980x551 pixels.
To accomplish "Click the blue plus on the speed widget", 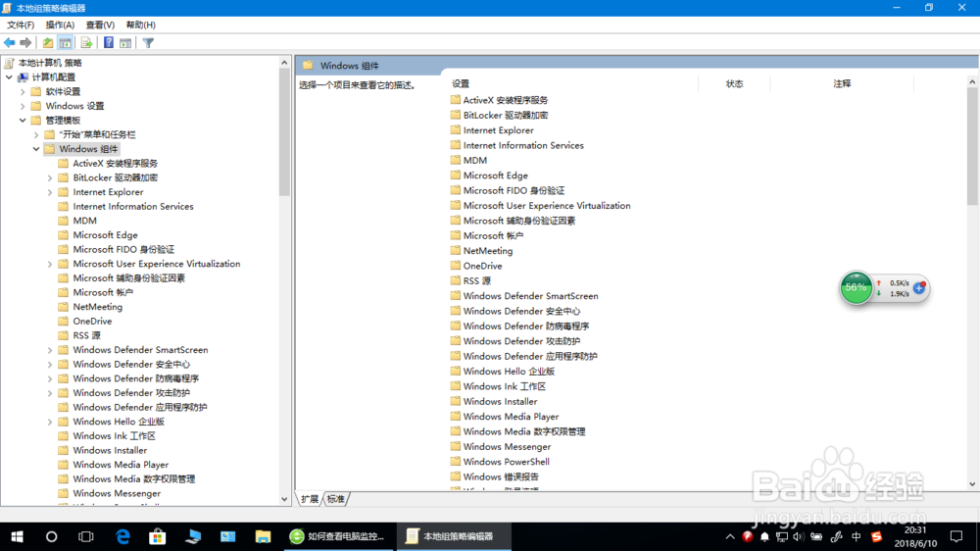I will (x=919, y=287).
